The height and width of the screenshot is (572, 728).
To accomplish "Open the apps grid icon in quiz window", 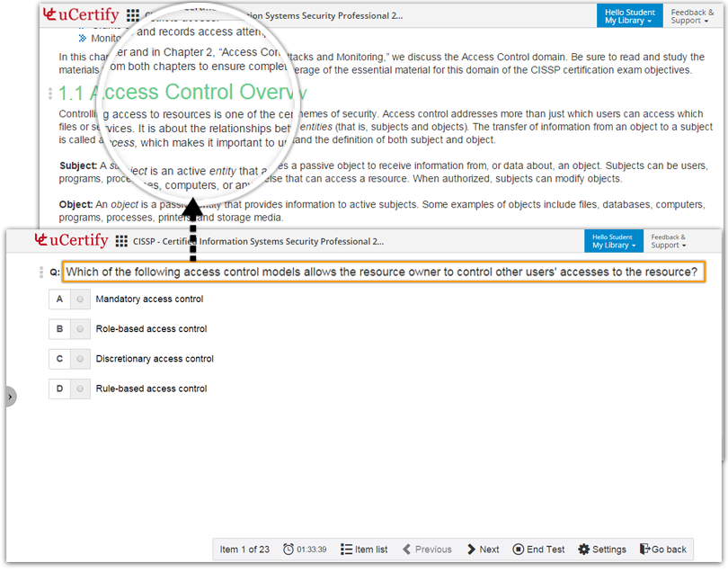I will pos(121,241).
